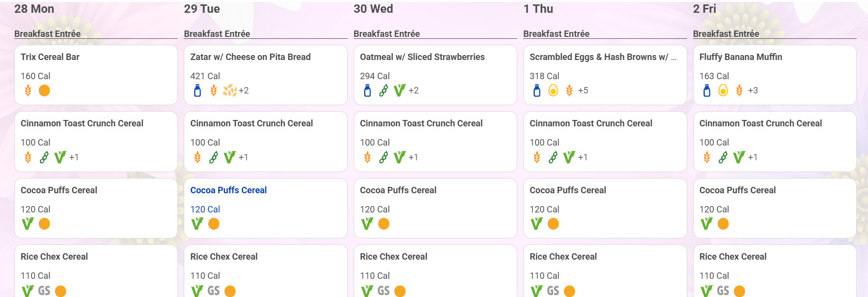Screen dimensions: 868x297
Task: Click the orange circle icon on Tuesday Cocoa Puffs
Action: click(214, 224)
